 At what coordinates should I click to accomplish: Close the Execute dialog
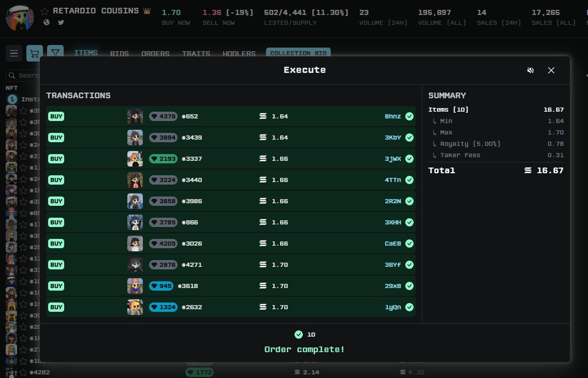click(551, 70)
